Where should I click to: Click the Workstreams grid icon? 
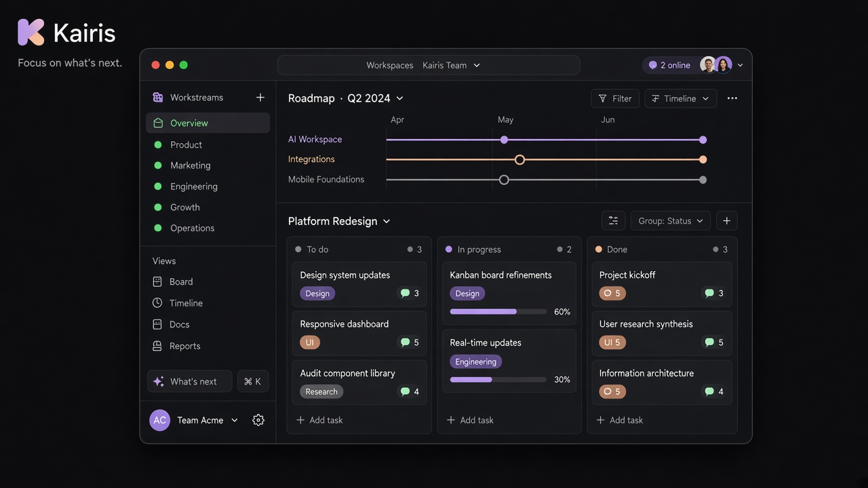[x=158, y=98]
